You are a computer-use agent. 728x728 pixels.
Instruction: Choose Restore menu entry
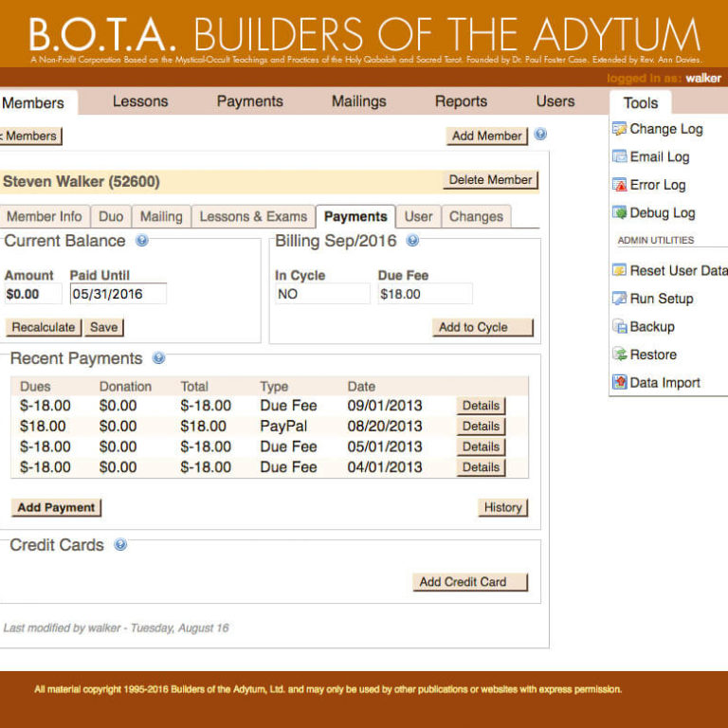point(653,355)
